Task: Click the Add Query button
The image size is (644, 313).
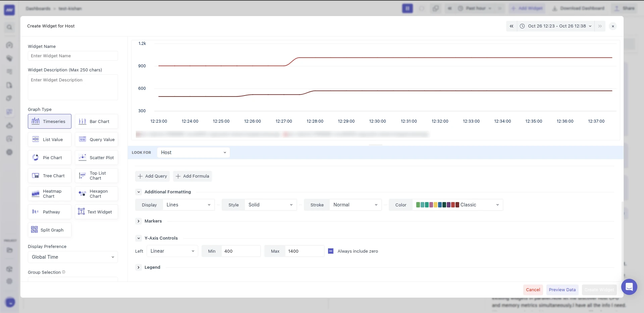Action: [x=152, y=176]
